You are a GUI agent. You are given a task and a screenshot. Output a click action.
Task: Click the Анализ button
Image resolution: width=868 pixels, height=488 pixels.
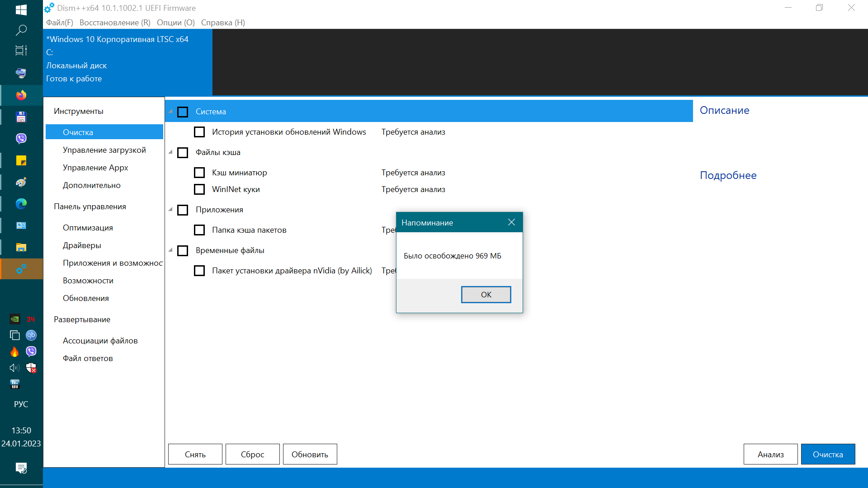[770, 454]
